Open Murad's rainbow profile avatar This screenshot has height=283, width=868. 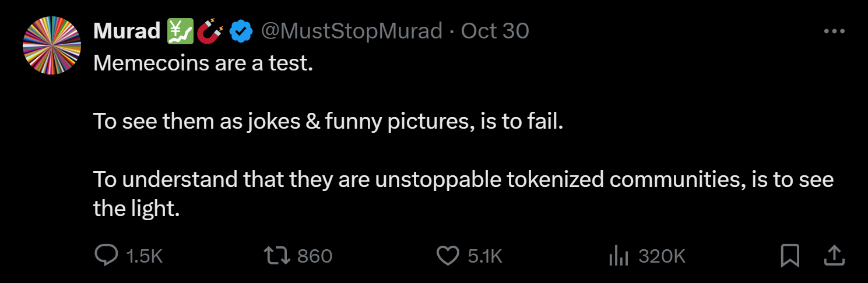pyautogui.click(x=51, y=45)
